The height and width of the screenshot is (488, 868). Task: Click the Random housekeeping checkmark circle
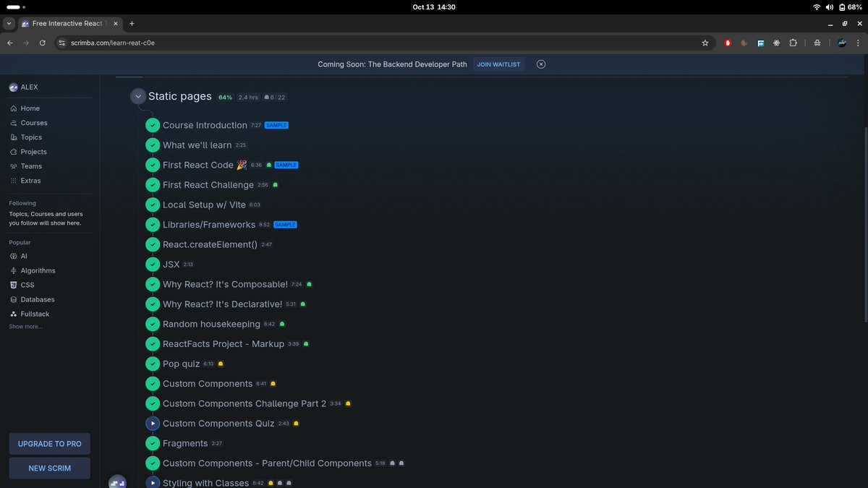(x=152, y=324)
